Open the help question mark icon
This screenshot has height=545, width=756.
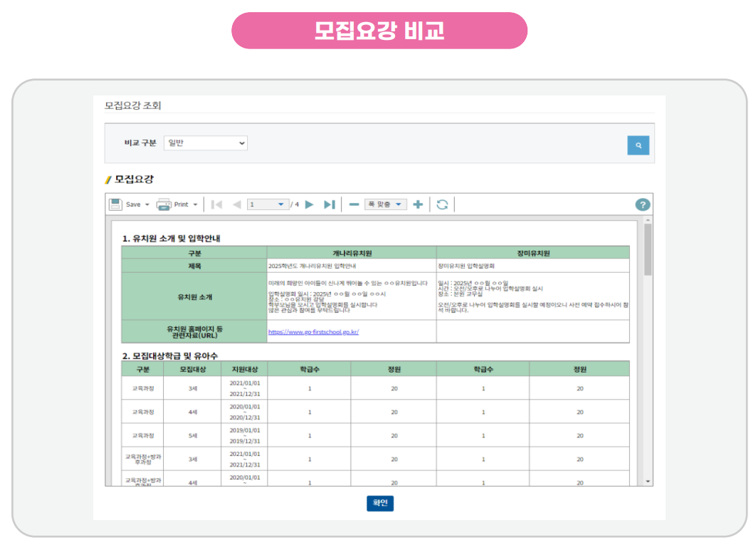tap(641, 204)
